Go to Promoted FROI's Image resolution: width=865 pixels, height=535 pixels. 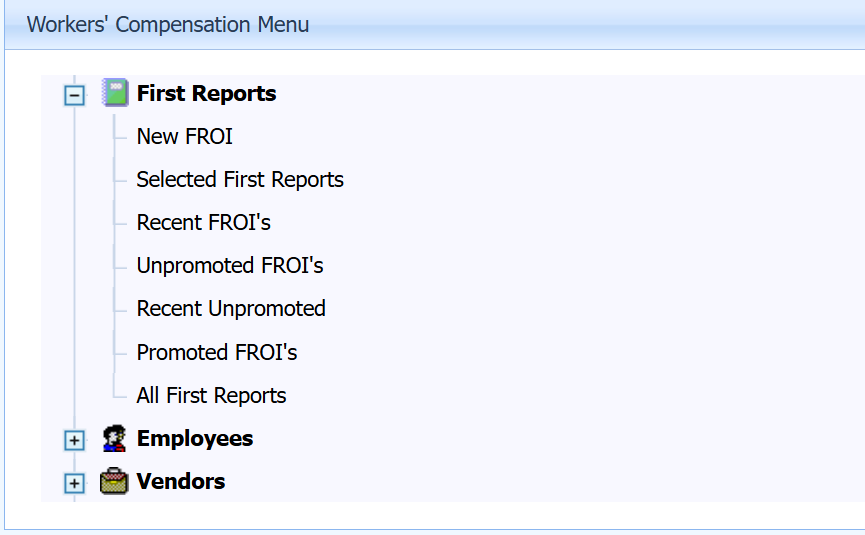(x=217, y=352)
